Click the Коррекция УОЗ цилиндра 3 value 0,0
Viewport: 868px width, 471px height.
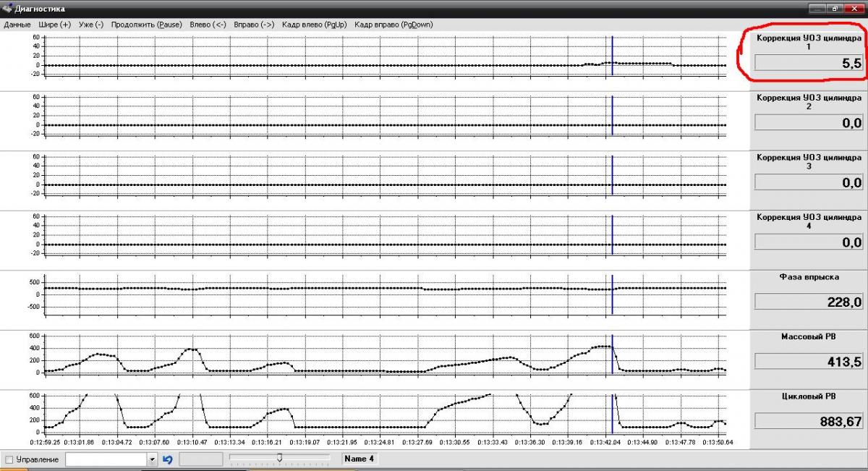tap(809, 182)
